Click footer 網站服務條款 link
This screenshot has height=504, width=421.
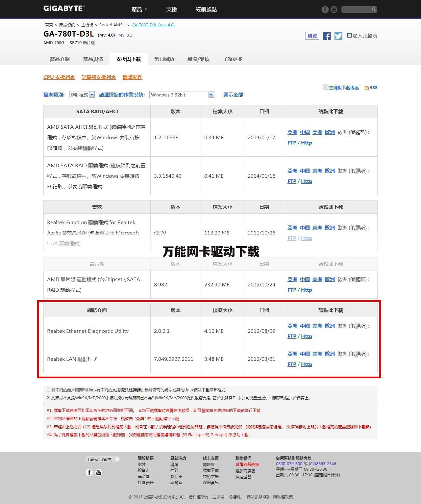point(259,497)
